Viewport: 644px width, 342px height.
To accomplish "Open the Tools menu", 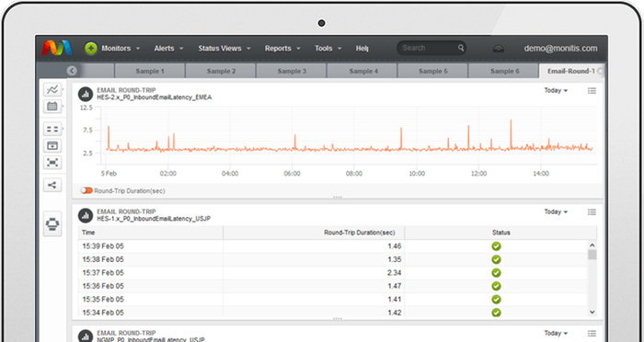I will (328, 49).
